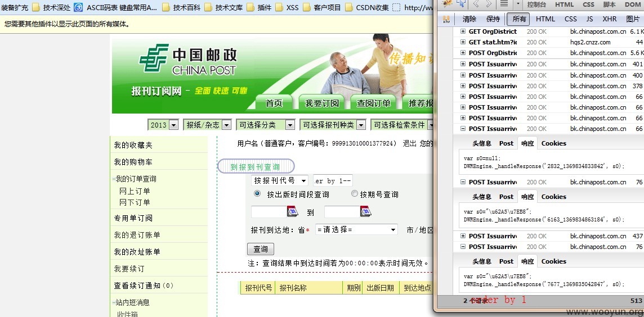Open Cookies tab above s0=null response
This screenshot has height=317, width=644.
(553, 143)
